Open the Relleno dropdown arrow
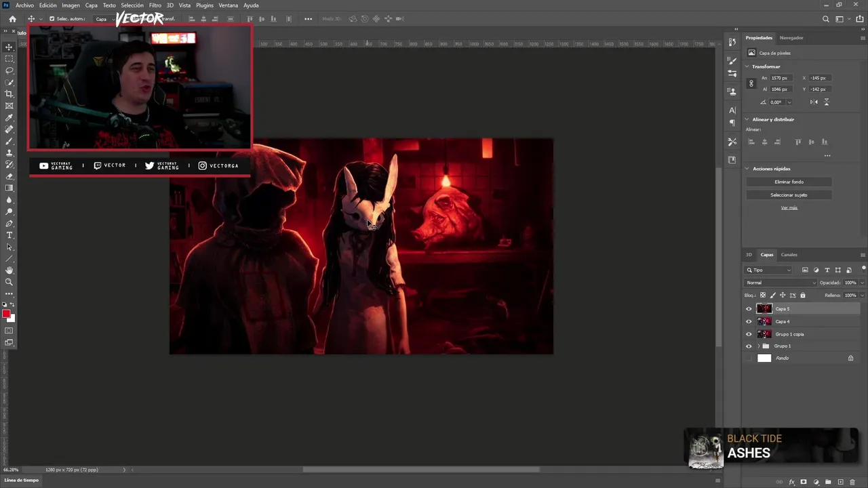The width and height of the screenshot is (868, 488). click(862, 296)
